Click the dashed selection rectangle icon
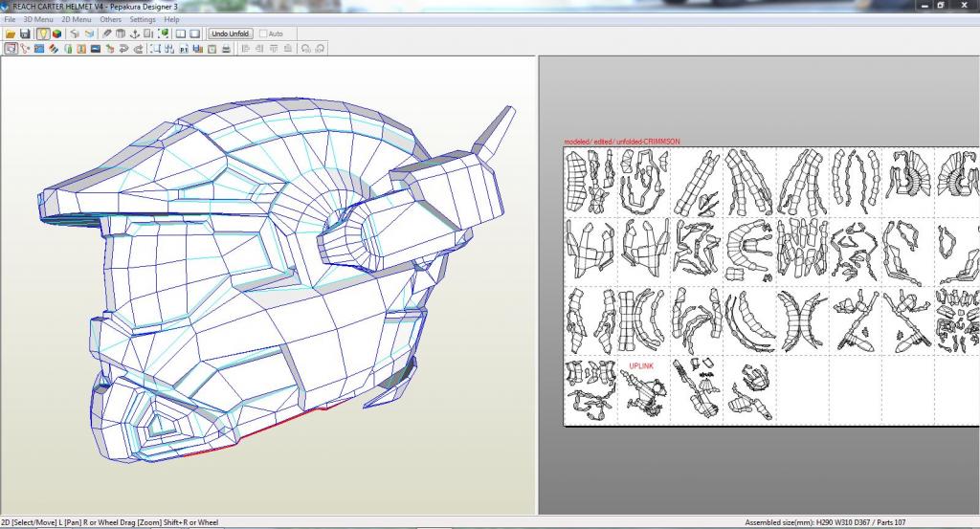Image resolution: width=980 pixels, height=529 pixels. click(155, 48)
